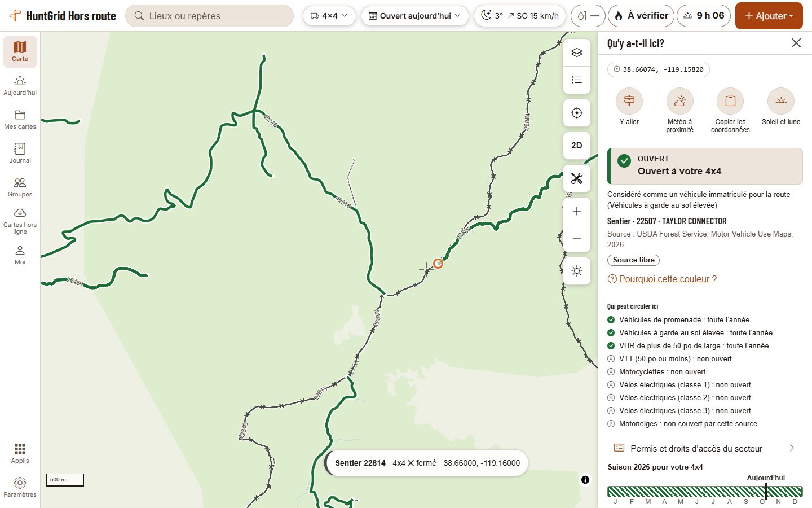Open the map tools (wrench and screwdriver)
Image resolution: width=812 pixels, height=508 pixels.
[576, 179]
